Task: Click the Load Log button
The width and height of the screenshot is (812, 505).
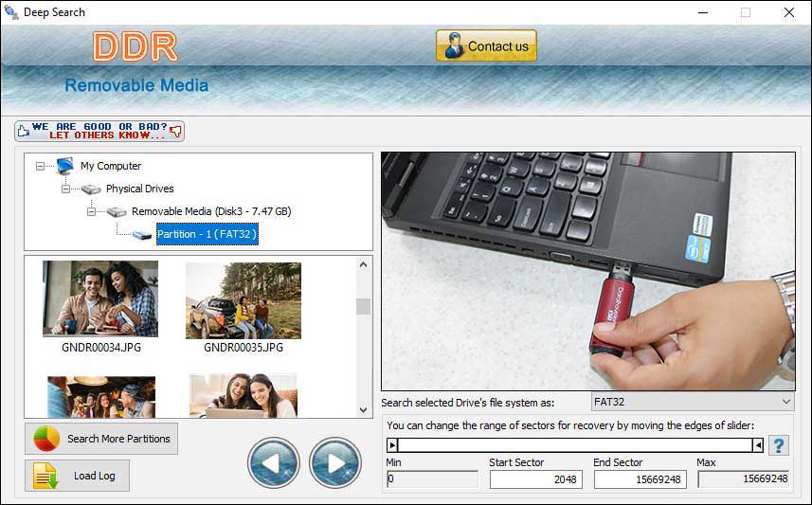Action: 77,476
